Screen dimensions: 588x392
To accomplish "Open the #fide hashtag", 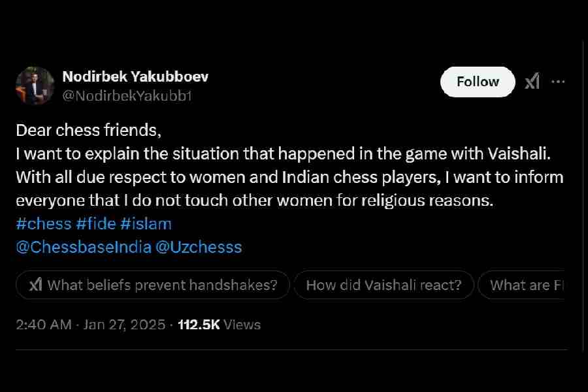I will pyautogui.click(x=97, y=224).
